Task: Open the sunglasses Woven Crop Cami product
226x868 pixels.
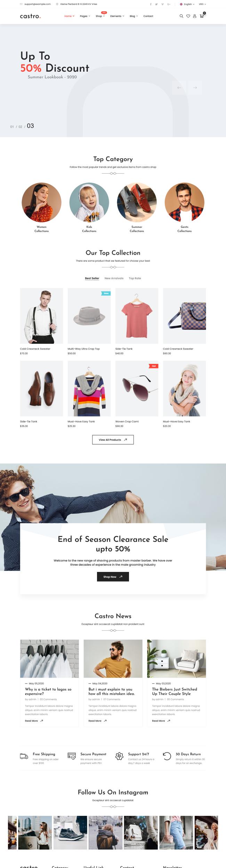Action: [137, 389]
